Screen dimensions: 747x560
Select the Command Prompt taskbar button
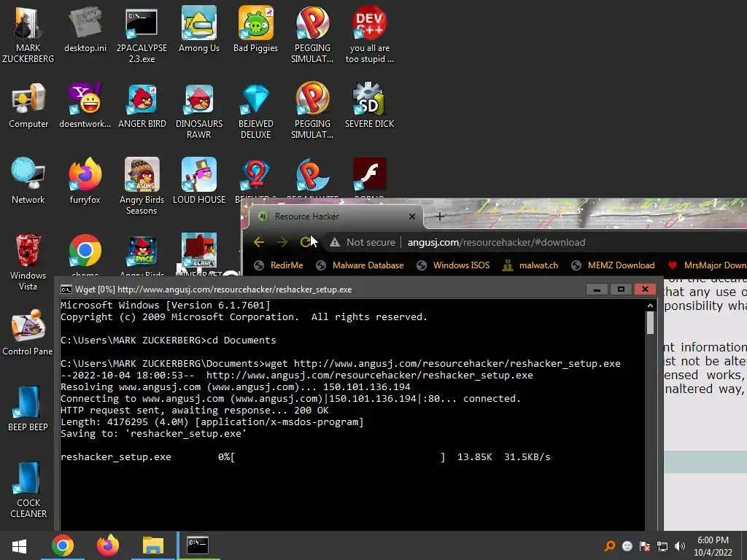click(198, 545)
